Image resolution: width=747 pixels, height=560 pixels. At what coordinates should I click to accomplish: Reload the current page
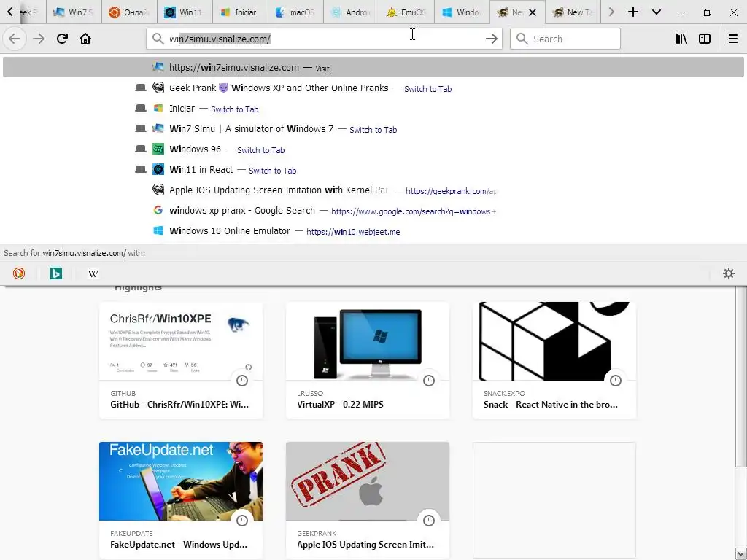[62, 39]
